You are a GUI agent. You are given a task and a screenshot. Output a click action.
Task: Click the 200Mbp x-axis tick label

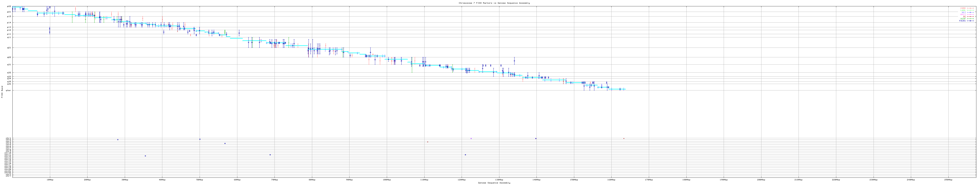point(761,179)
